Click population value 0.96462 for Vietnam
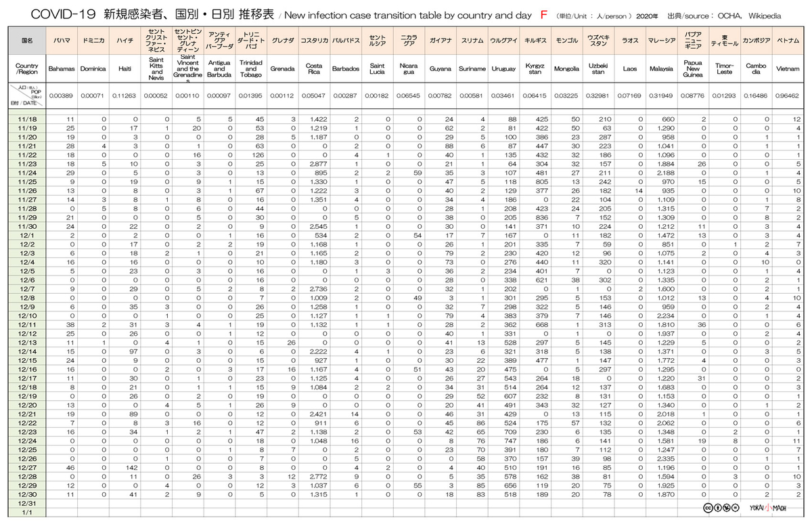 pos(788,96)
